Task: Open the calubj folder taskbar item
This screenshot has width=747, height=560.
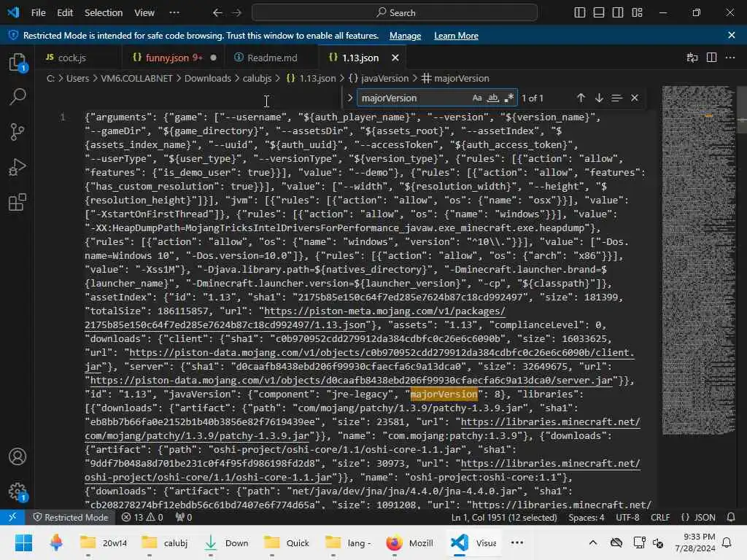Action: pyautogui.click(x=165, y=542)
